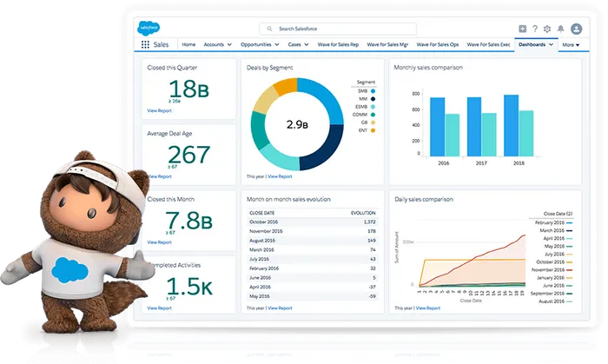
Task: Expand the Dashboards dropdown arrow
Action: (x=551, y=44)
